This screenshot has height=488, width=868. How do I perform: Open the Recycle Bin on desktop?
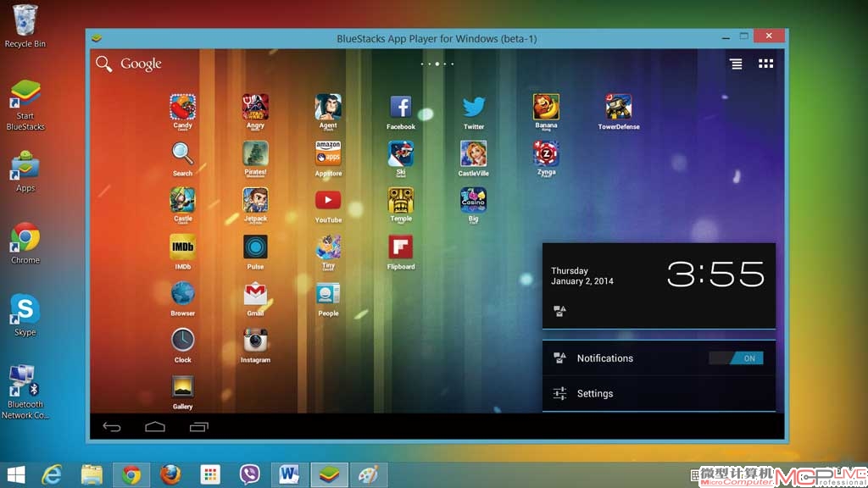click(25, 26)
